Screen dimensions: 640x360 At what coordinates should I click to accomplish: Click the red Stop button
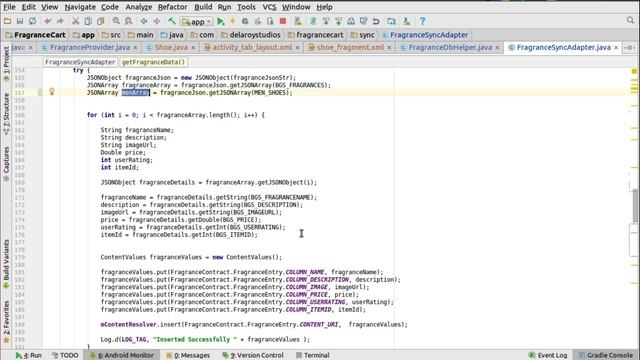(x=282, y=21)
